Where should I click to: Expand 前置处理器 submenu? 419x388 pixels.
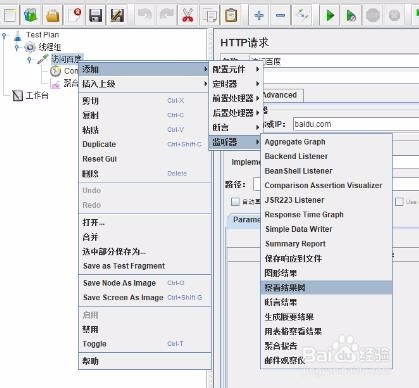236,98
